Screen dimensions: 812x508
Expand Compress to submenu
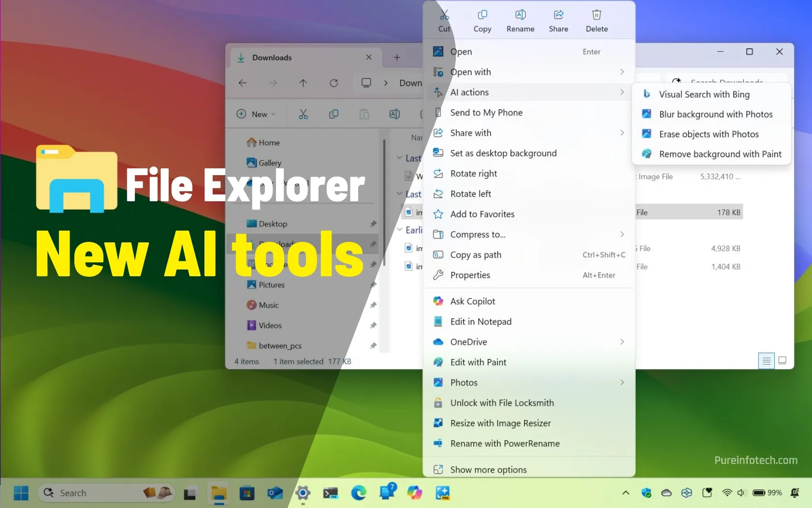(x=529, y=235)
